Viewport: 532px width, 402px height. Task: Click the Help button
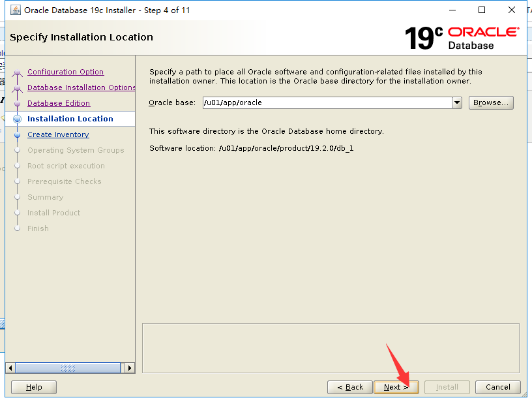click(x=34, y=387)
